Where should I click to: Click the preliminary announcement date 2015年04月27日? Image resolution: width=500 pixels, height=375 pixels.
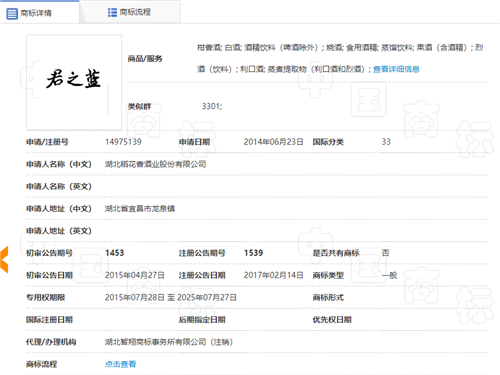click(x=135, y=275)
